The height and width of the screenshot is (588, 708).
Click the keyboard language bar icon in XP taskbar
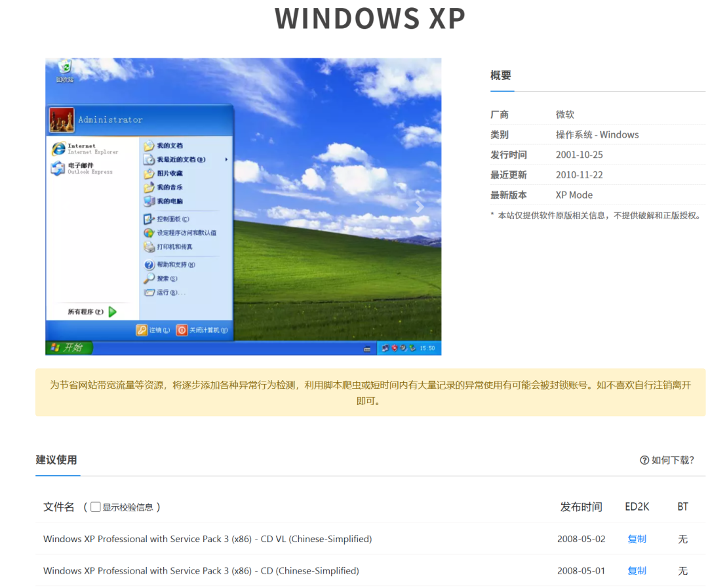pyautogui.click(x=367, y=349)
